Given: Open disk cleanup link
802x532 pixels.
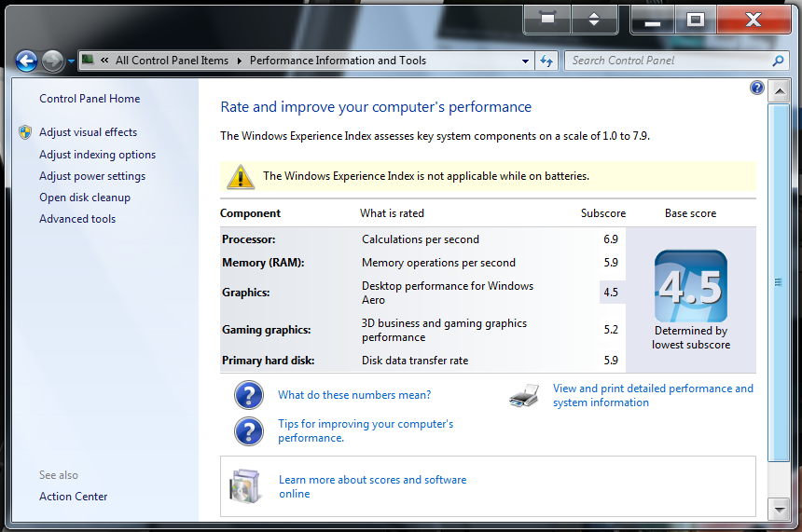Looking at the screenshot, I should tap(85, 198).
